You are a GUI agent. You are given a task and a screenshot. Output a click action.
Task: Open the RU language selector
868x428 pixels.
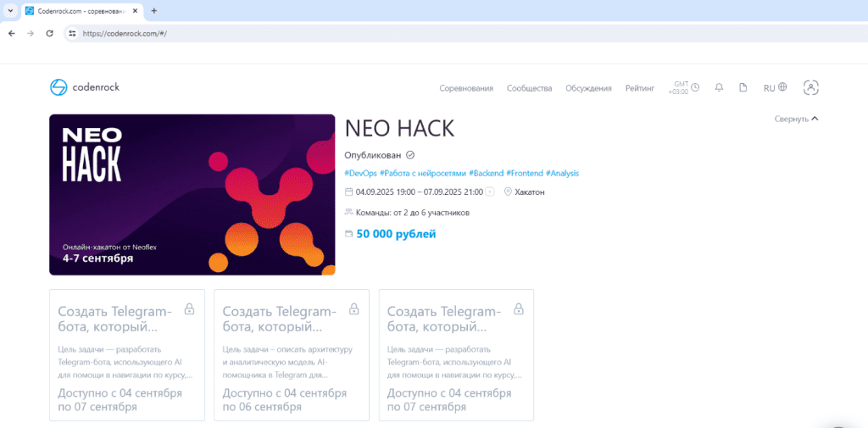775,87
